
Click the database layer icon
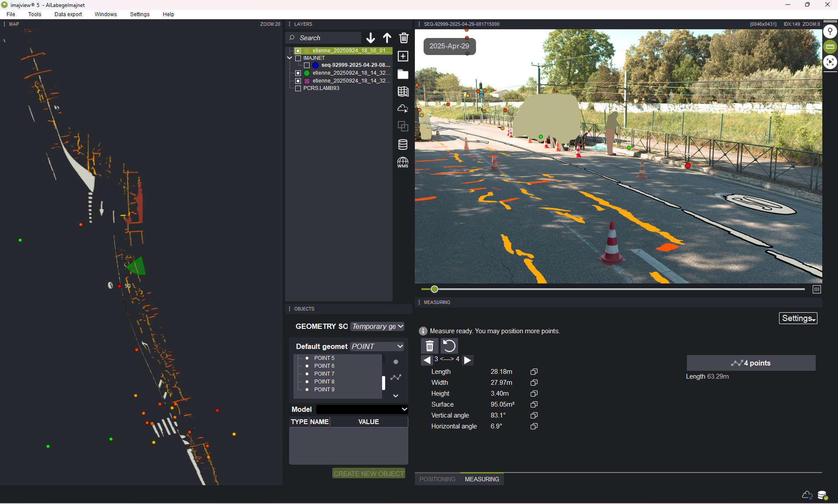click(x=403, y=145)
